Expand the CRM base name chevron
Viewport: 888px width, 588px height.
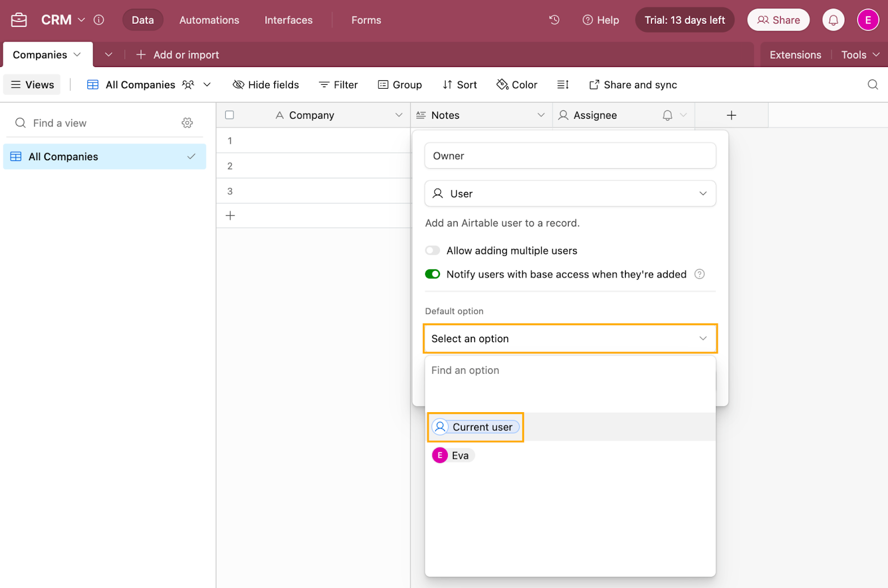point(82,20)
